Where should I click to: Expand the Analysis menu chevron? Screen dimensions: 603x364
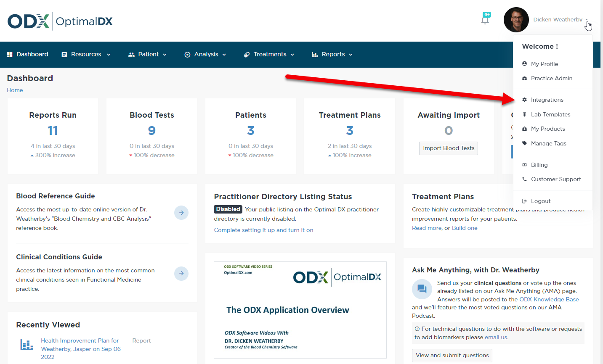(224, 55)
